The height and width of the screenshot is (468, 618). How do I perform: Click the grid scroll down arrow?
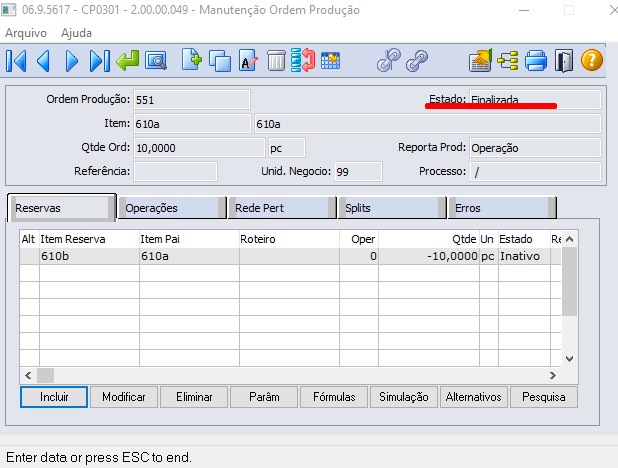pos(569,358)
